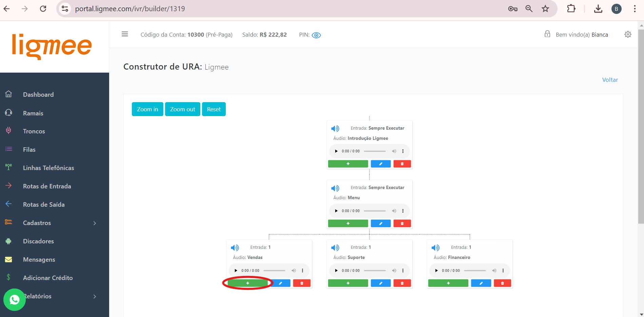This screenshot has height=317, width=644.
Task: Reveal PIN using the eye icon
Action: click(x=316, y=35)
